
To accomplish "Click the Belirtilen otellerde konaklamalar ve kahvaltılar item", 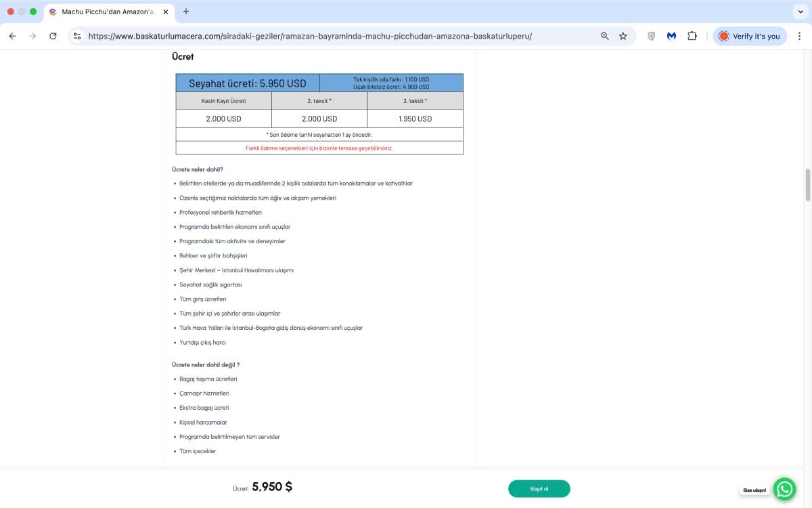I will pyautogui.click(x=296, y=184).
